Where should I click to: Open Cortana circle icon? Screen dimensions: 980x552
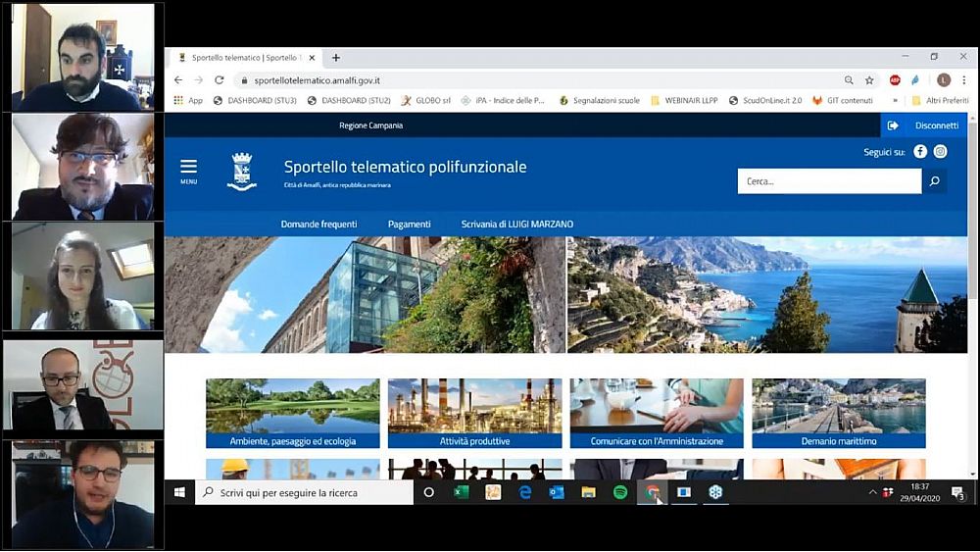[x=429, y=492]
